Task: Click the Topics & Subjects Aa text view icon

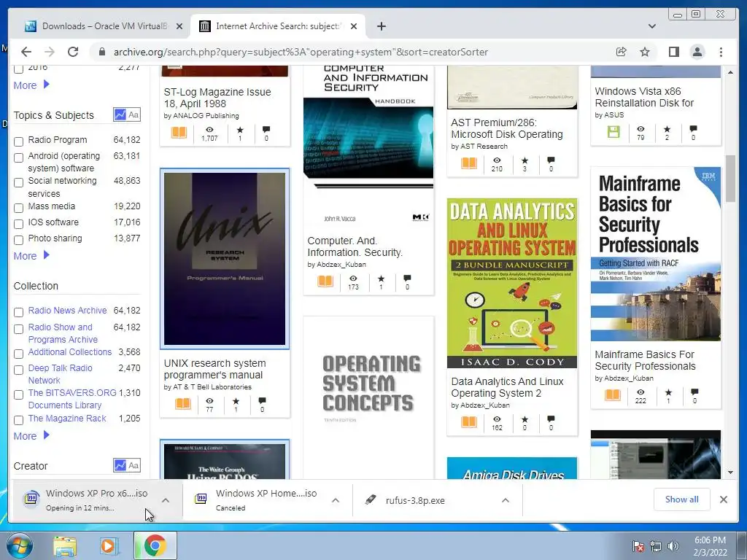Action: (133, 114)
